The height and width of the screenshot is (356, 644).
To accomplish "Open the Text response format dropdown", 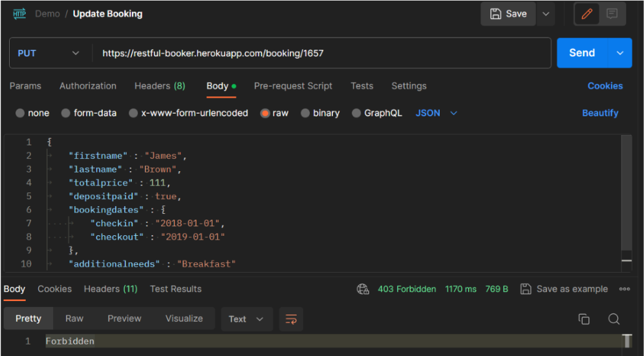I will (x=247, y=319).
